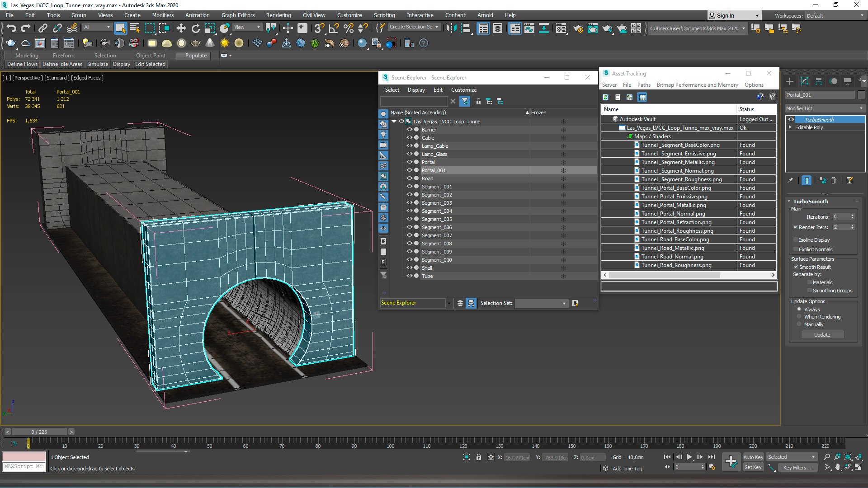Enable the Isoline Display checkbox
Screen dimensions: 868x488
click(796, 240)
